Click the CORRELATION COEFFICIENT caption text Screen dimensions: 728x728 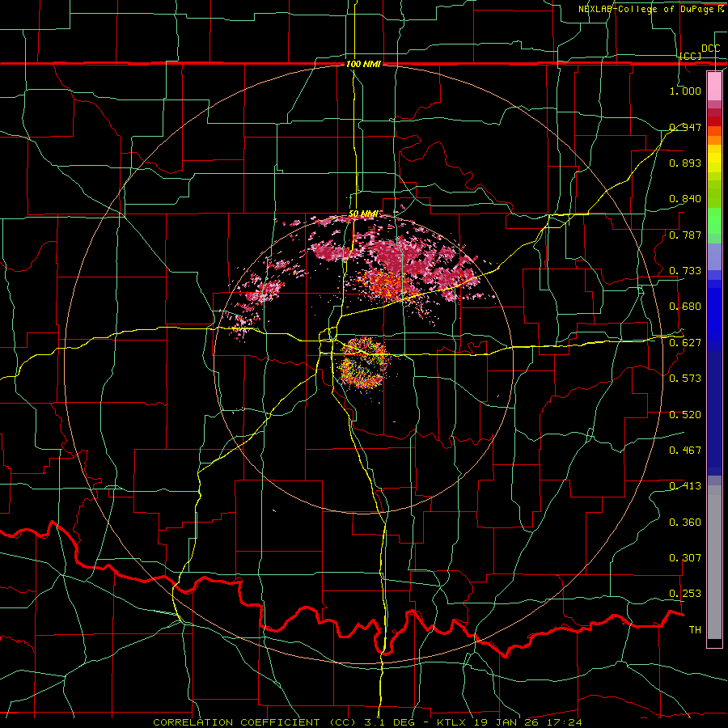pos(236,722)
